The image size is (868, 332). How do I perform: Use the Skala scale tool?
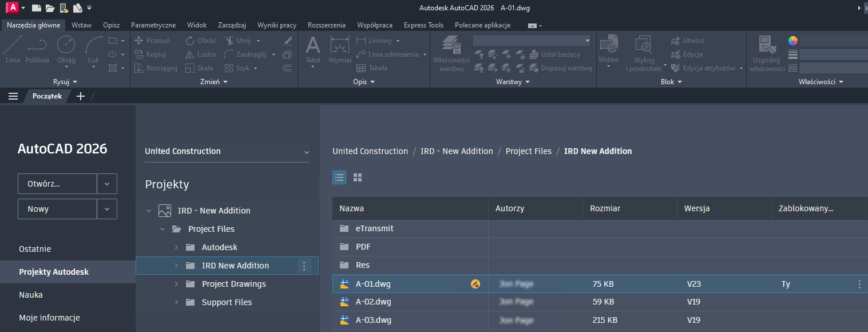199,68
